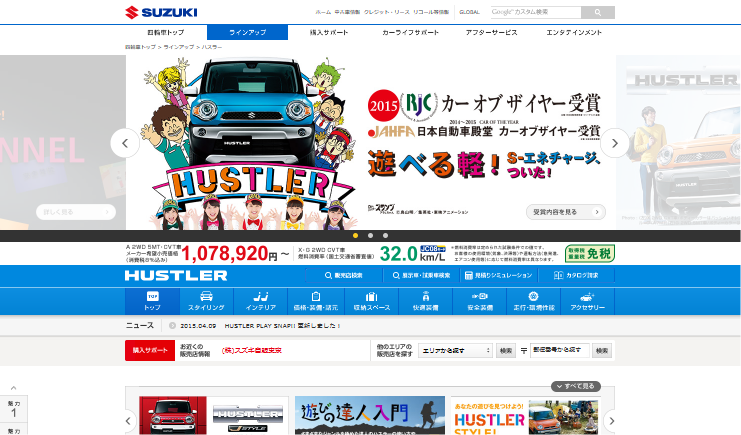Open the display and test-drive car search

[x=421, y=275]
